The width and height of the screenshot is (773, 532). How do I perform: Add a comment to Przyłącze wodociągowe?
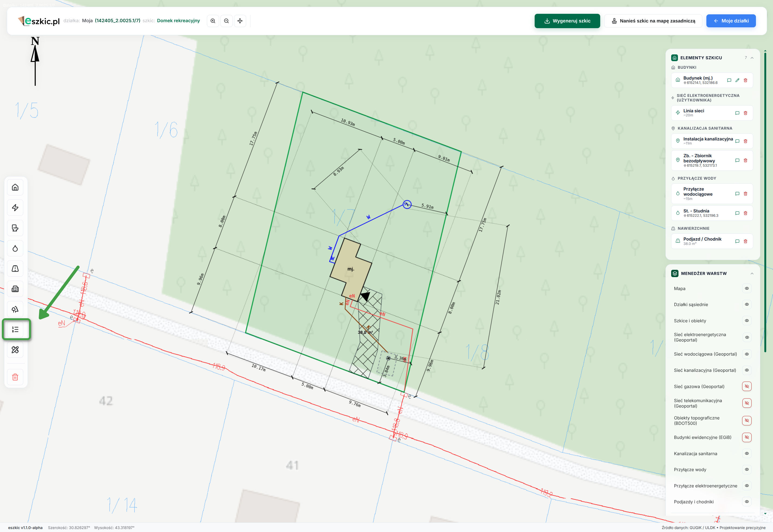737,194
